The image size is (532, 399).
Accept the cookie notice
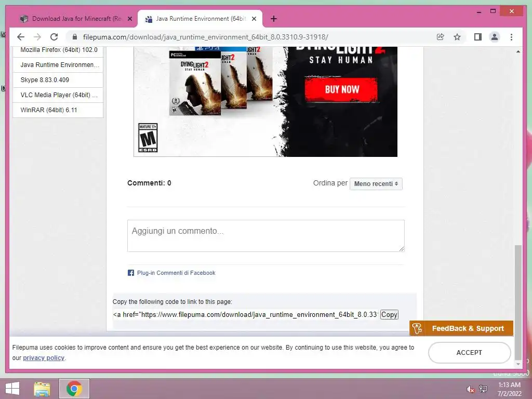469,353
